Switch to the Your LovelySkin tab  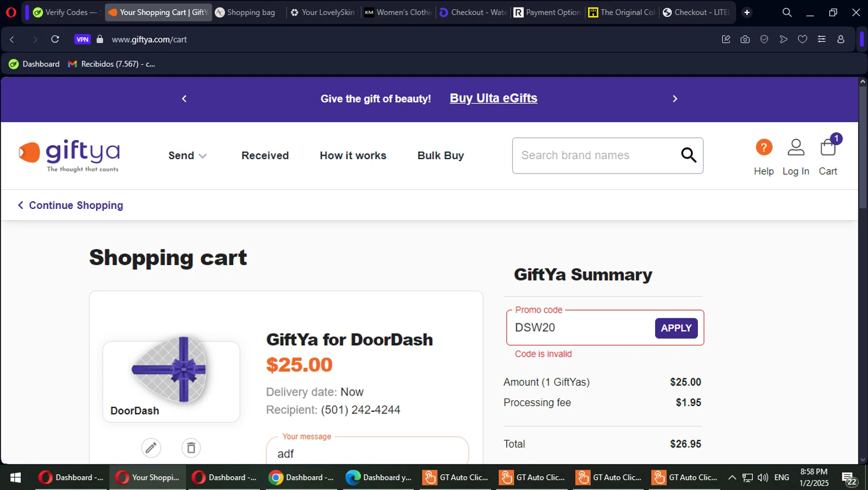[x=323, y=12]
